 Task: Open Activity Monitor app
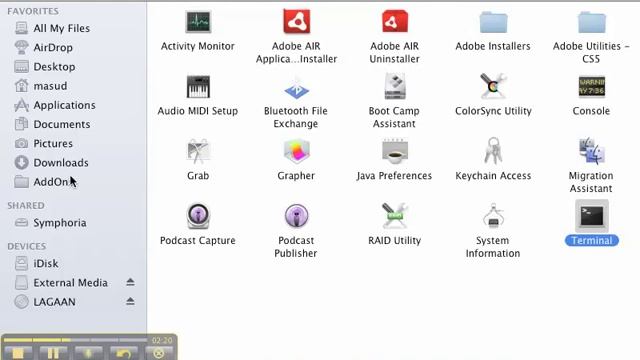coord(198,22)
